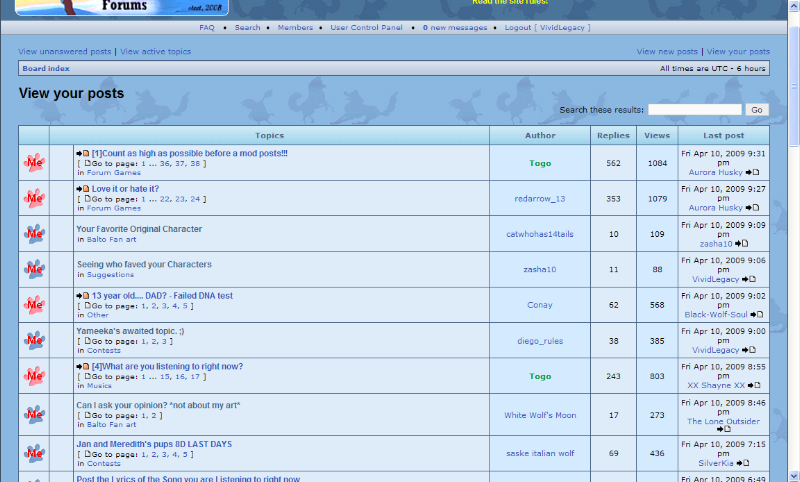
Task: Open author profile catwhohas14tails
Action: (x=540, y=234)
